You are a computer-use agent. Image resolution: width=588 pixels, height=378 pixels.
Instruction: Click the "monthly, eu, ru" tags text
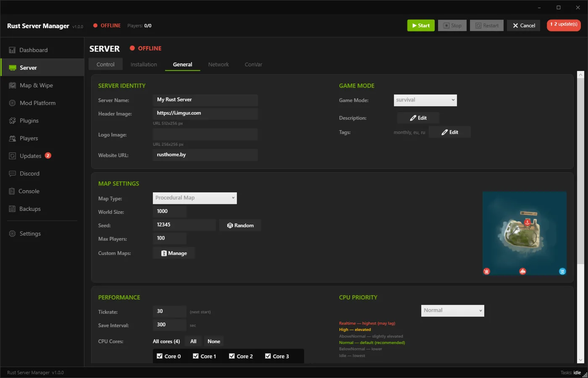pyautogui.click(x=409, y=132)
